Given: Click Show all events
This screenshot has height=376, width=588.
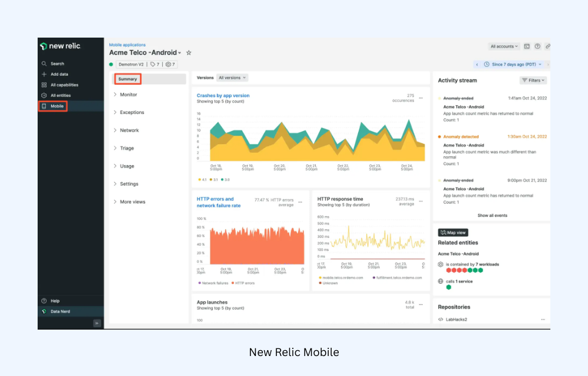Looking at the screenshot, I should 492,216.
